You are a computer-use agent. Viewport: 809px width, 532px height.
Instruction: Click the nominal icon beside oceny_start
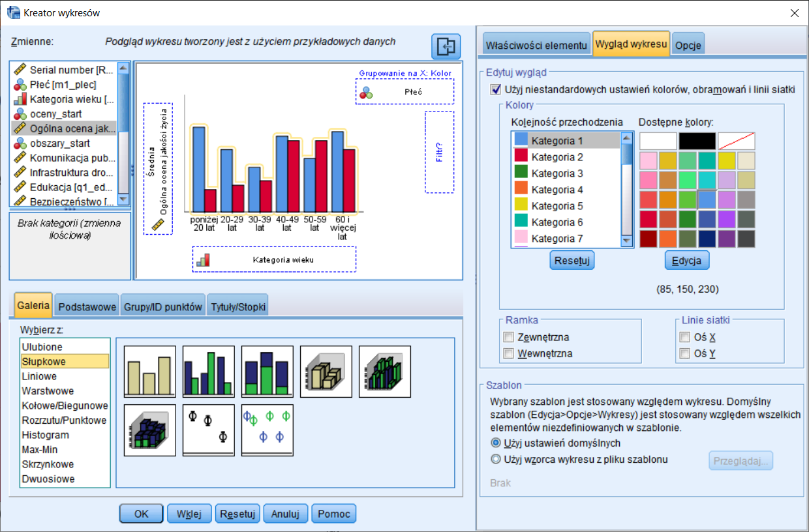20,113
